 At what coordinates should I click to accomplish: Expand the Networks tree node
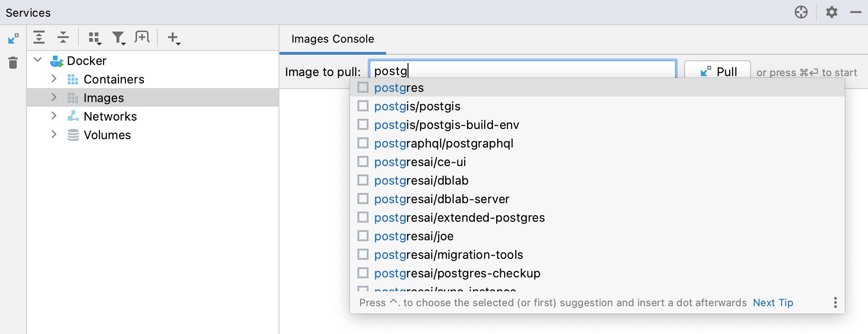tap(54, 116)
